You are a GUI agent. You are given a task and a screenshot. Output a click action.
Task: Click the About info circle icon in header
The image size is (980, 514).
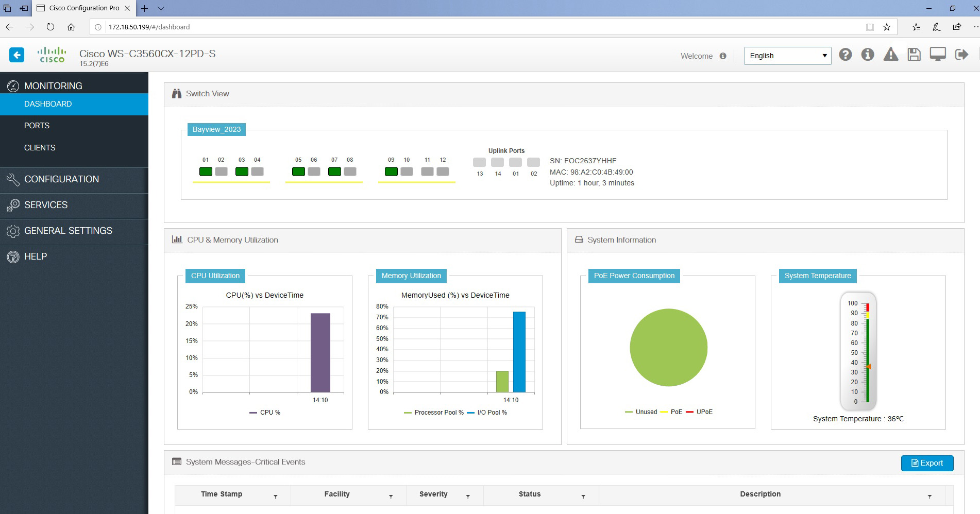[868, 55]
